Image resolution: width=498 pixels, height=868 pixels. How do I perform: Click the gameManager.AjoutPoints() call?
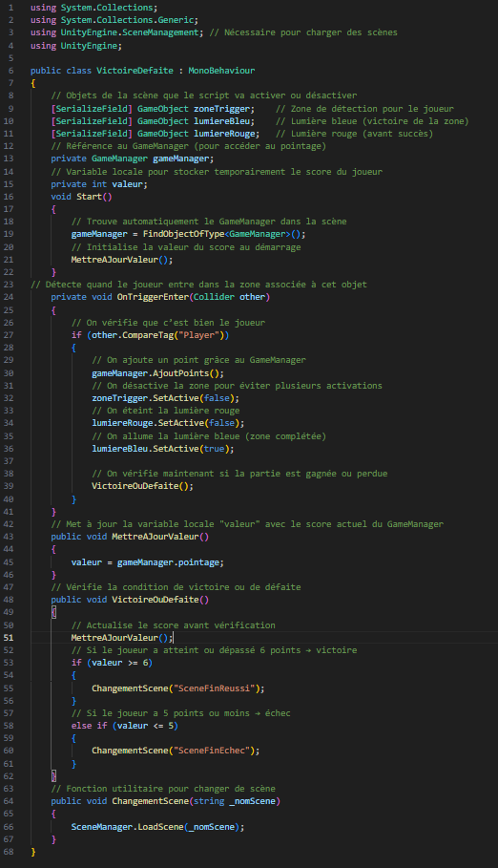coord(157,373)
